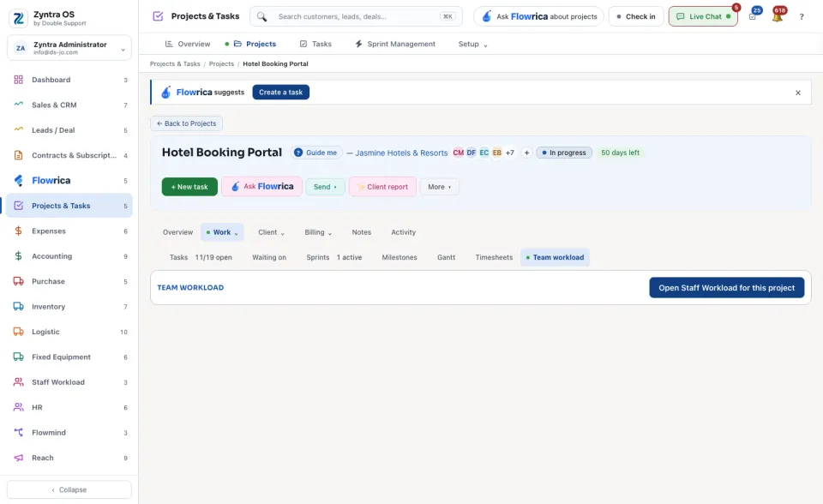Go to Leads / Deal section
Viewport: 823px width, 504px height.
point(69,130)
